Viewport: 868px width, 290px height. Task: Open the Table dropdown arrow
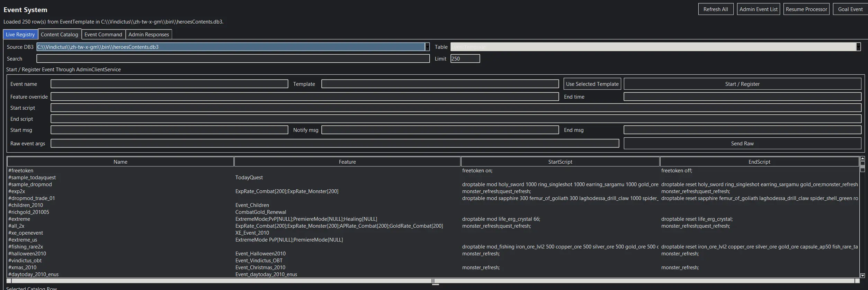click(858, 47)
